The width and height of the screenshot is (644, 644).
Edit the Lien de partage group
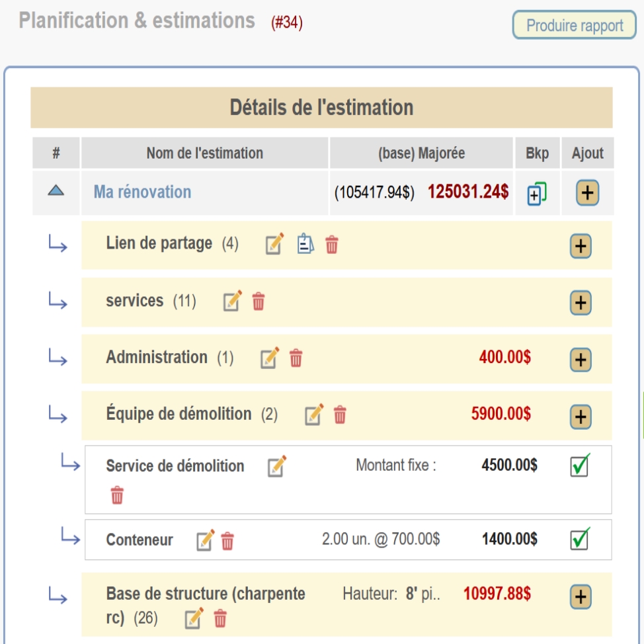[274, 244]
